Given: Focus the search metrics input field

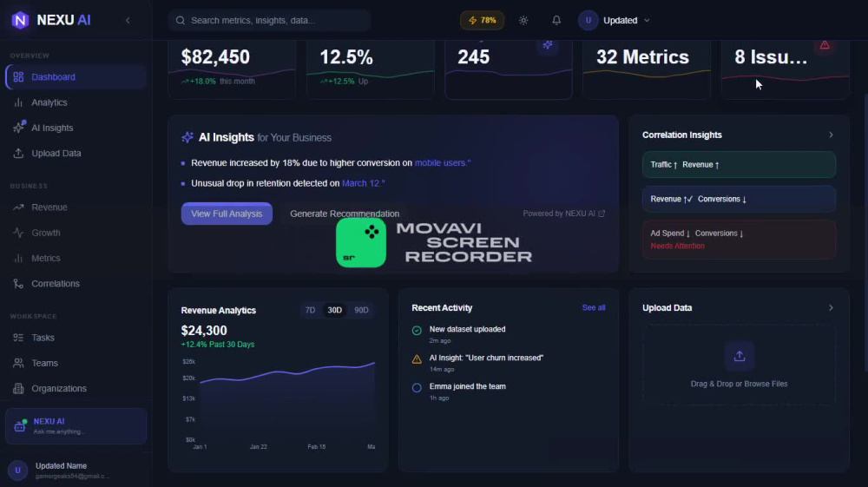Looking at the screenshot, I should coord(270,21).
